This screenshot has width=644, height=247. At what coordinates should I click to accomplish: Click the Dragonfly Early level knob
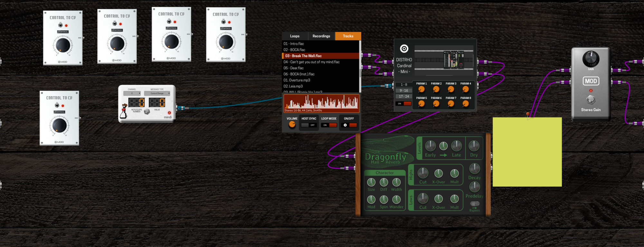pyautogui.click(x=431, y=146)
